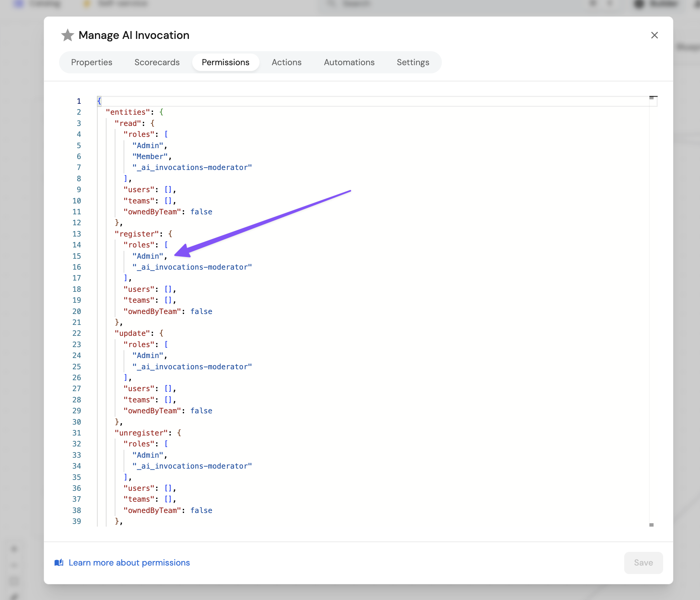Click the "unregister" key on line 31
Viewport: 700px width, 600px height.
[x=141, y=433]
